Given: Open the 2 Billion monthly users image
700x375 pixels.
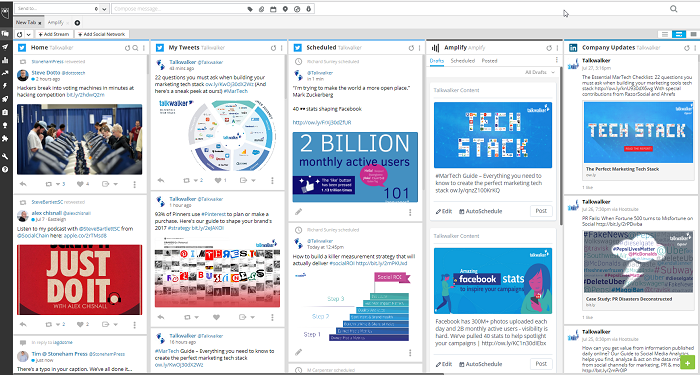Looking at the screenshot, I should pyautogui.click(x=355, y=167).
